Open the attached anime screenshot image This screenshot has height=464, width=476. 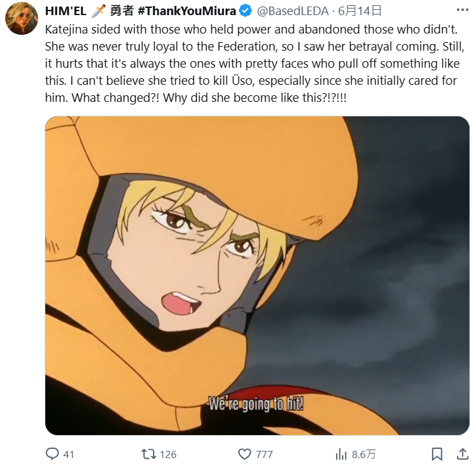(257, 275)
